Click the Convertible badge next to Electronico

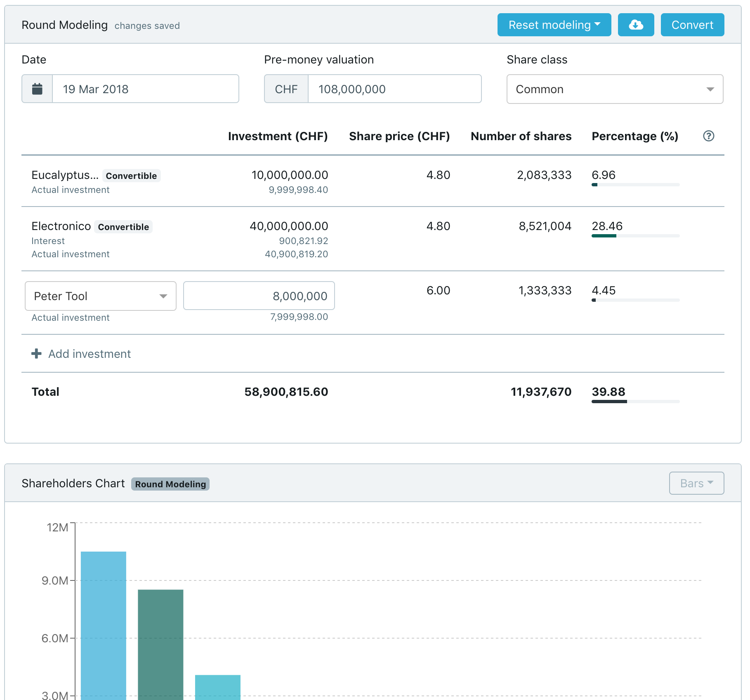(x=123, y=227)
